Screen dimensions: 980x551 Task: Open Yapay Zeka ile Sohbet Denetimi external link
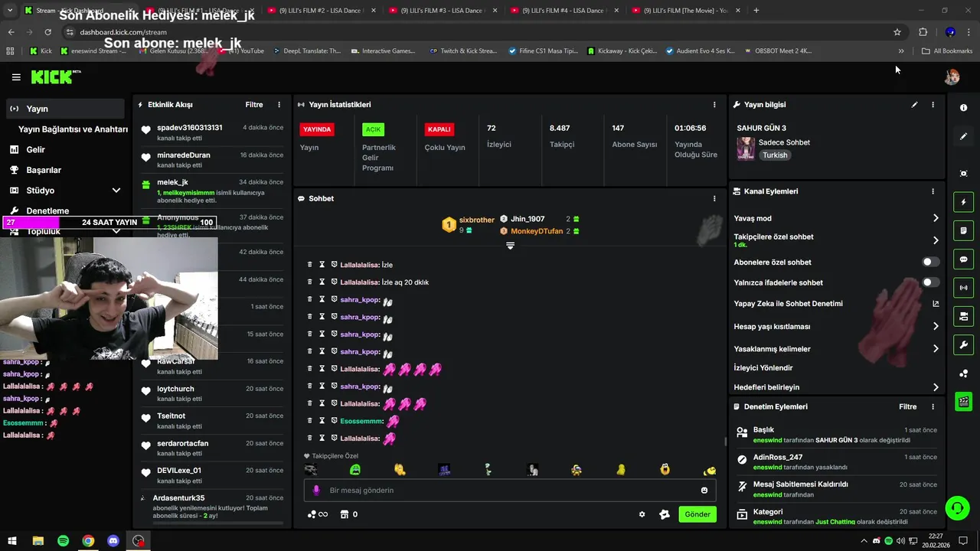[x=936, y=304]
